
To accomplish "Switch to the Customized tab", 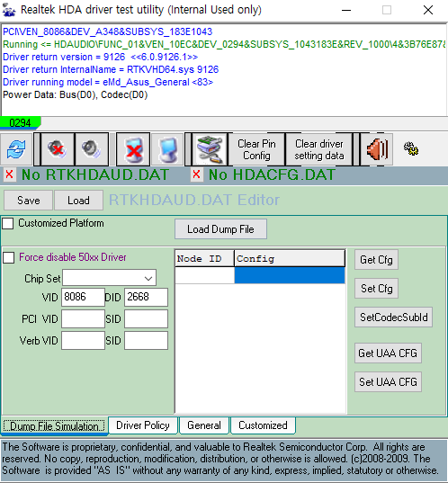I will [x=263, y=425].
